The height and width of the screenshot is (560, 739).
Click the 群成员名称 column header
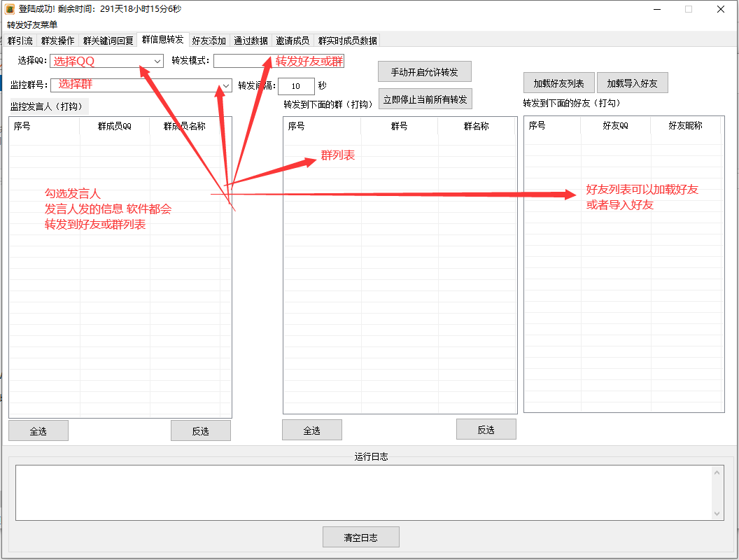click(185, 126)
